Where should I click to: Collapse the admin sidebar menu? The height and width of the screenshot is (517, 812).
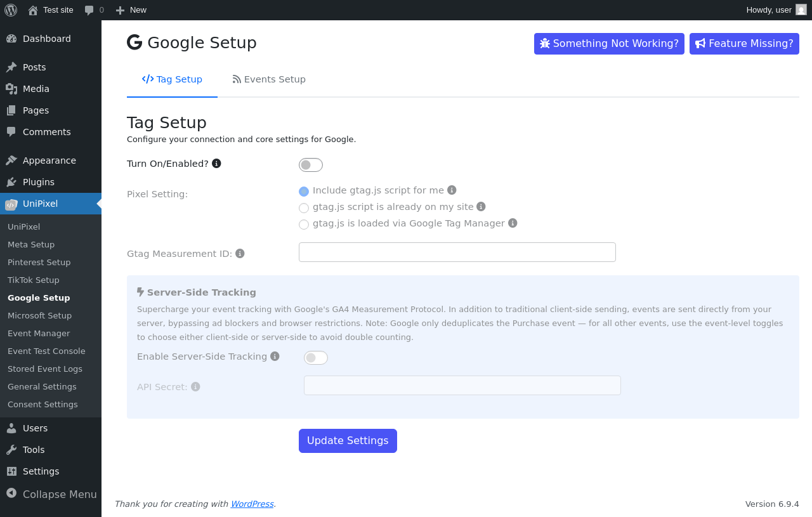(x=51, y=494)
